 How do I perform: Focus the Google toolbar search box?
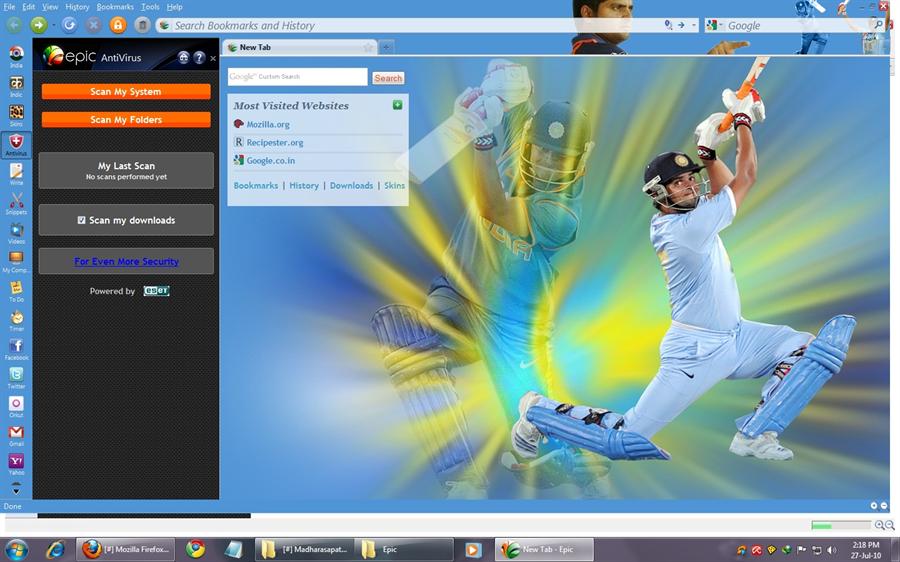798,25
